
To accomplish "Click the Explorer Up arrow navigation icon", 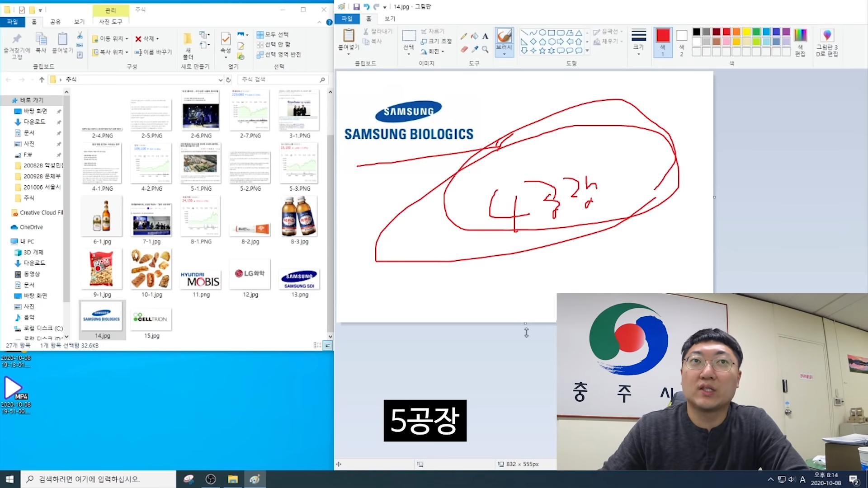I will click(x=42, y=80).
